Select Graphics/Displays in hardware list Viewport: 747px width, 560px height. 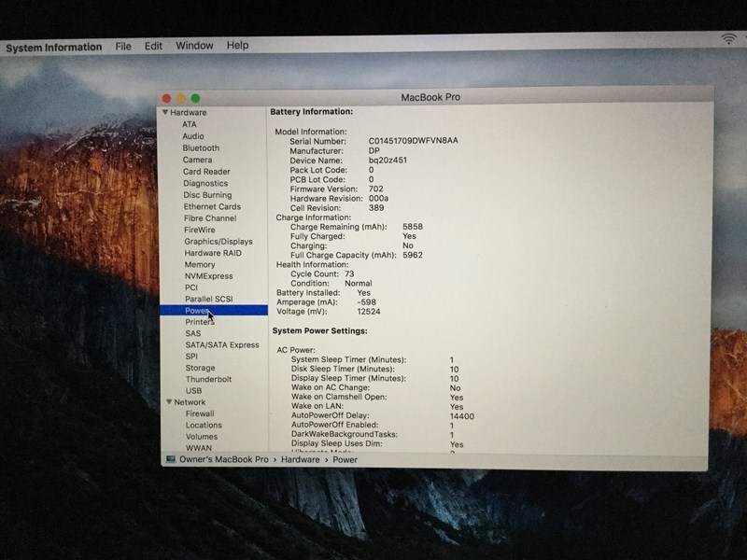[x=218, y=242]
